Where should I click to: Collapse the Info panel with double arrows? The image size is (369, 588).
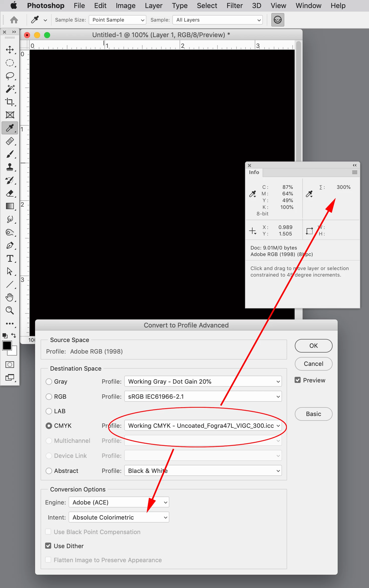[x=354, y=165]
